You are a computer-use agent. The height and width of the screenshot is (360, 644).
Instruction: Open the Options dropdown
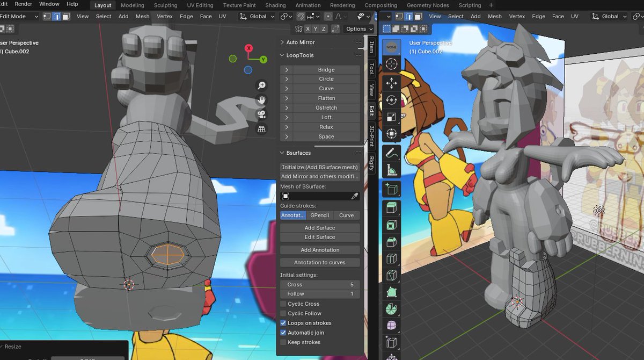click(359, 29)
